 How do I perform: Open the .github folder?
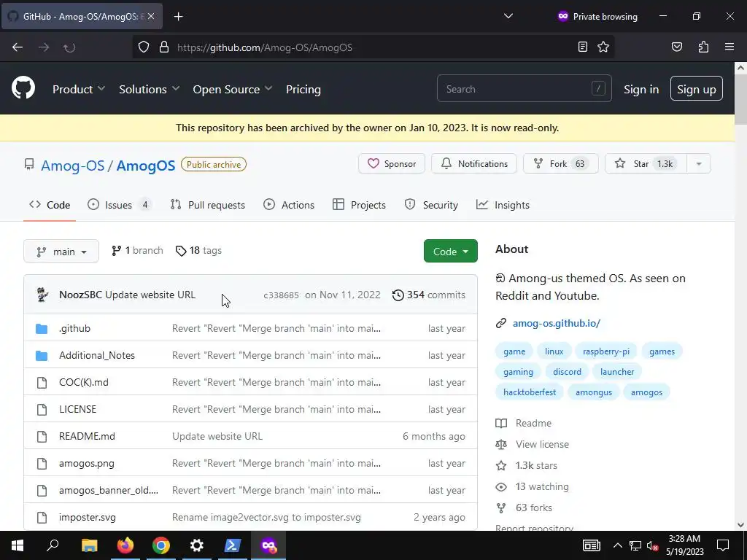click(x=75, y=328)
